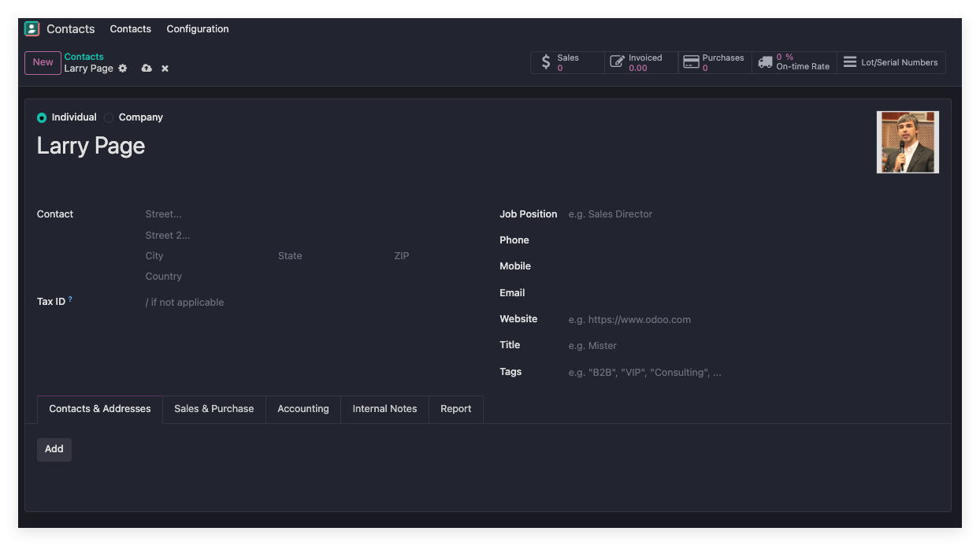Switch to the Sales & Purchase tab
Image resolution: width=980 pixels, height=546 pixels.
click(x=214, y=409)
